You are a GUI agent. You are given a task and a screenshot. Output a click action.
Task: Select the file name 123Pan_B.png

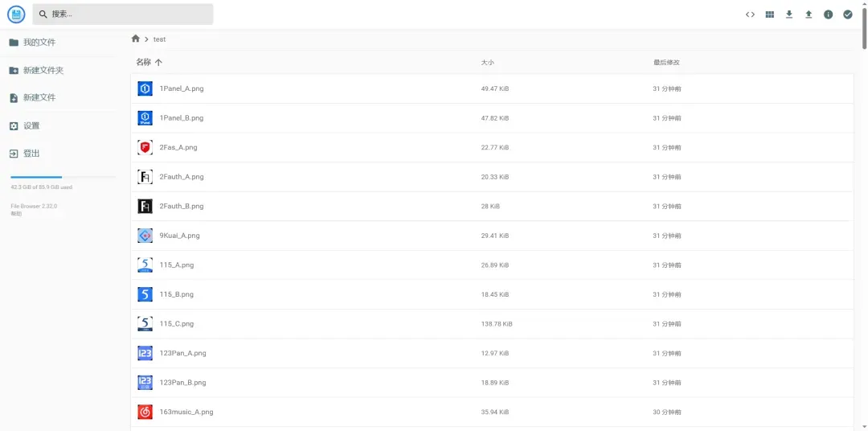tap(182, 382)
